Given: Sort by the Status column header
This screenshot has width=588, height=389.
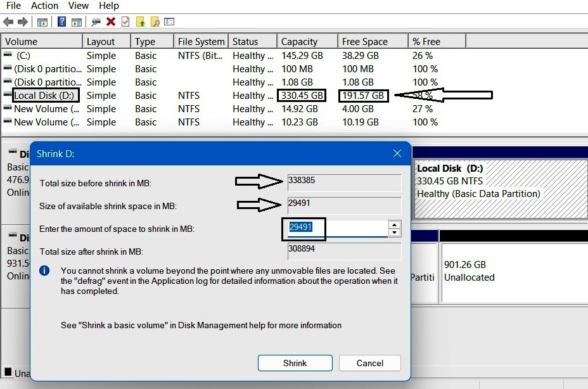Looking at the screenshot, I should (253, 41).
